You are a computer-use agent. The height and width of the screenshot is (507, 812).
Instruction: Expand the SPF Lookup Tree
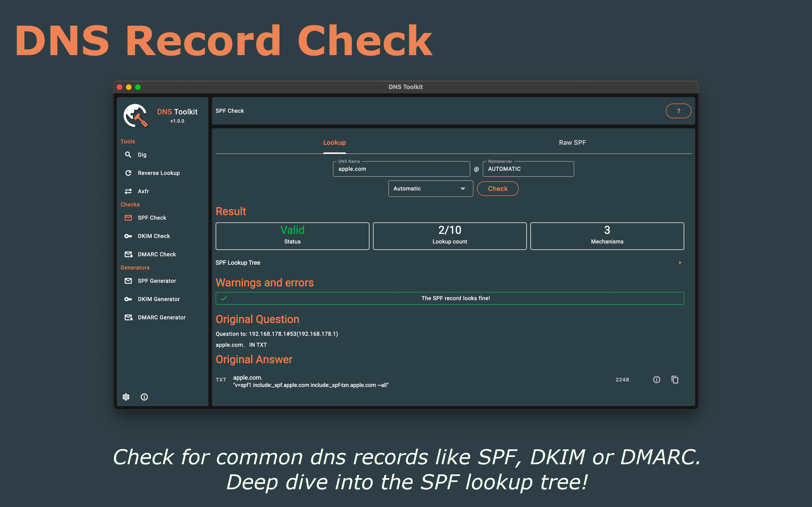pos(680,263)
